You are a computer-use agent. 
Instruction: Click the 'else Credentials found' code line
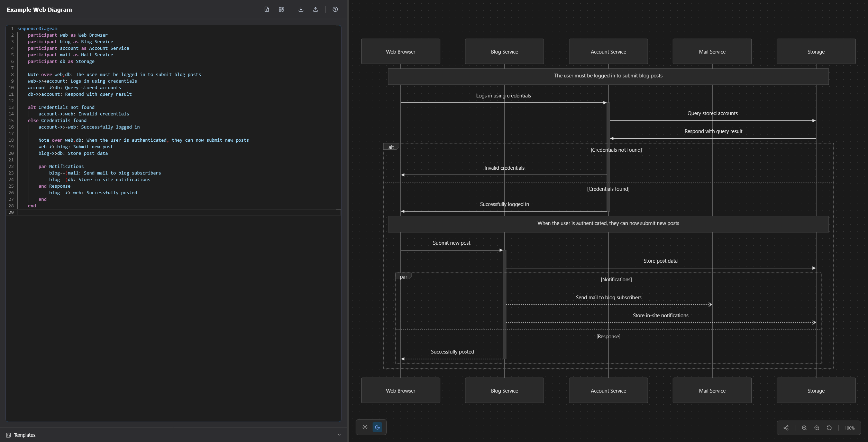coord(57,120)
